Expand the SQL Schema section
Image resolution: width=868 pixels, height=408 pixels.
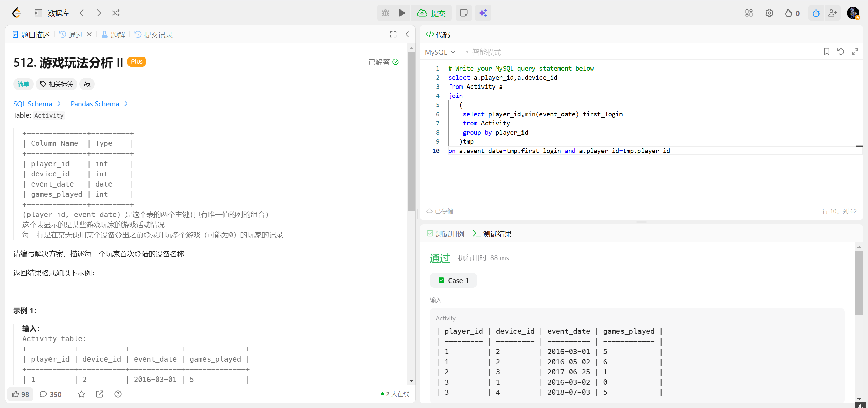(x=37, y=104)
